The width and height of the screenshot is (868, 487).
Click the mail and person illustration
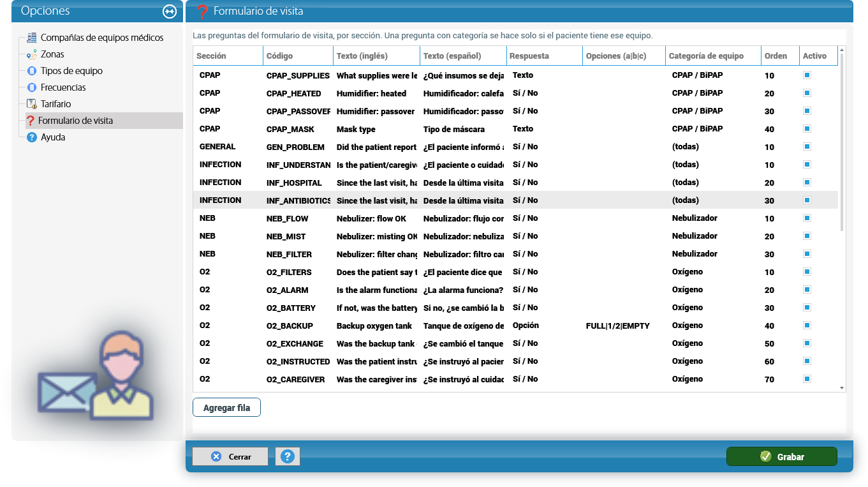click(x=96, y=375)
